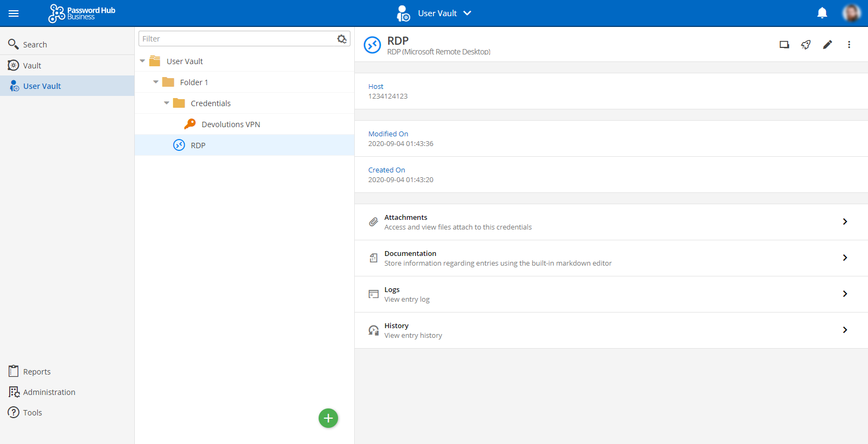The height and width of the screenshot is (444, 868).
Task: Open the user profile avatar
Action: (852, 13)
